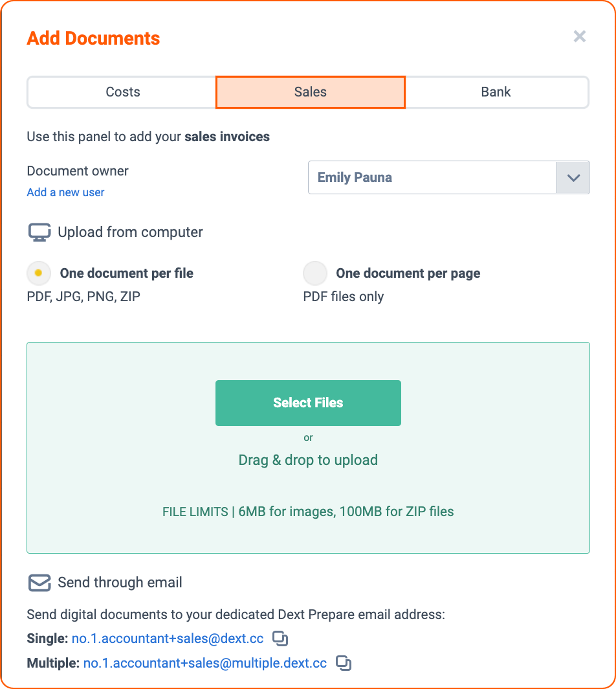This screenshot has height=689, width=616.
Task: Click the FILE LIMITS information text
Action: coord(308,512)
